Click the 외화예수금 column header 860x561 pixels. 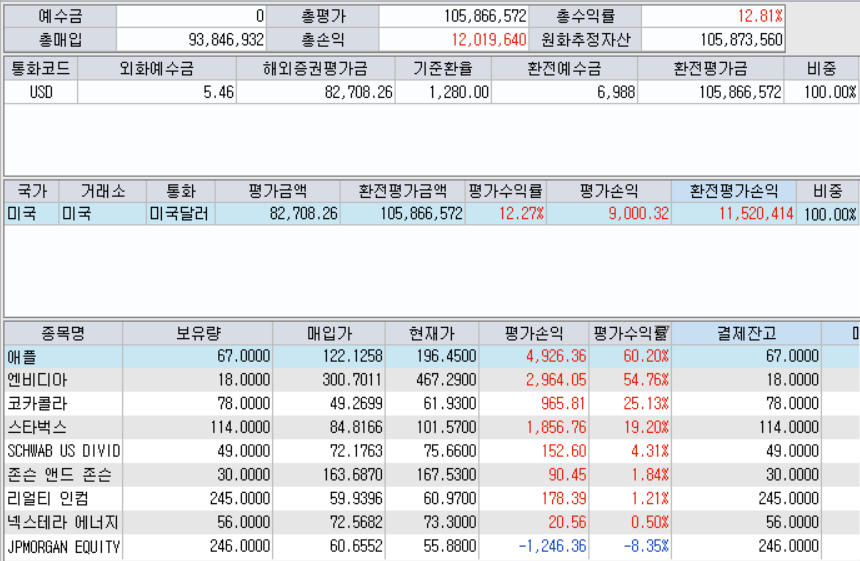157,69
